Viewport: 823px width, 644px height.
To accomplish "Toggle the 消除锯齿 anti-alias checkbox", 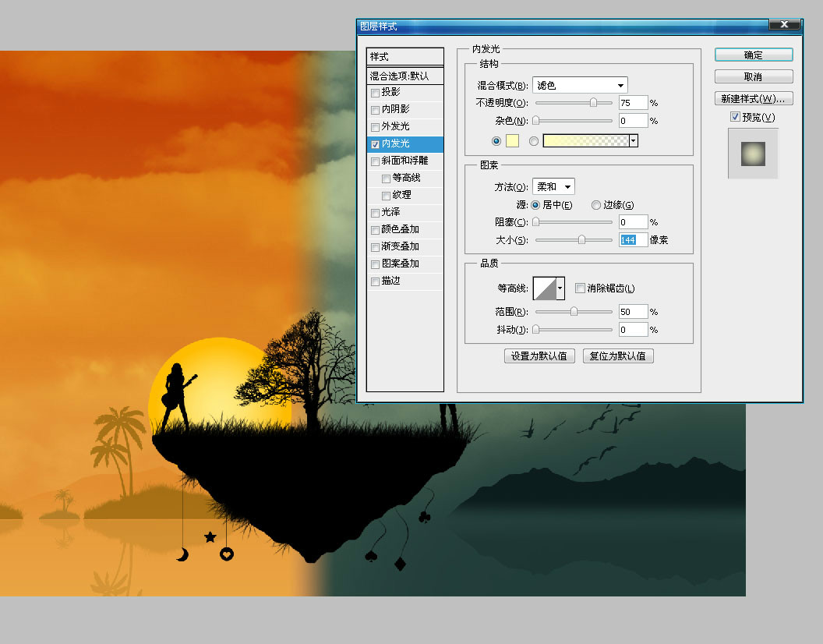I will tap(580, 288).
